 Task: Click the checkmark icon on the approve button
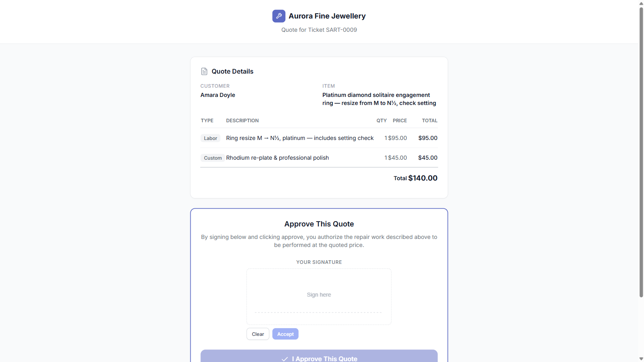[x=285, y=359]
